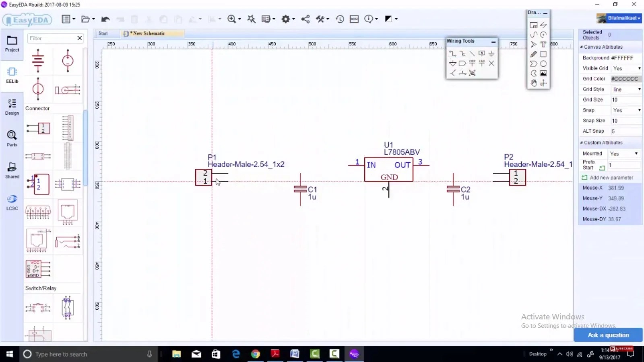Collapse the Custom Attributes section

tap(582, 142)
